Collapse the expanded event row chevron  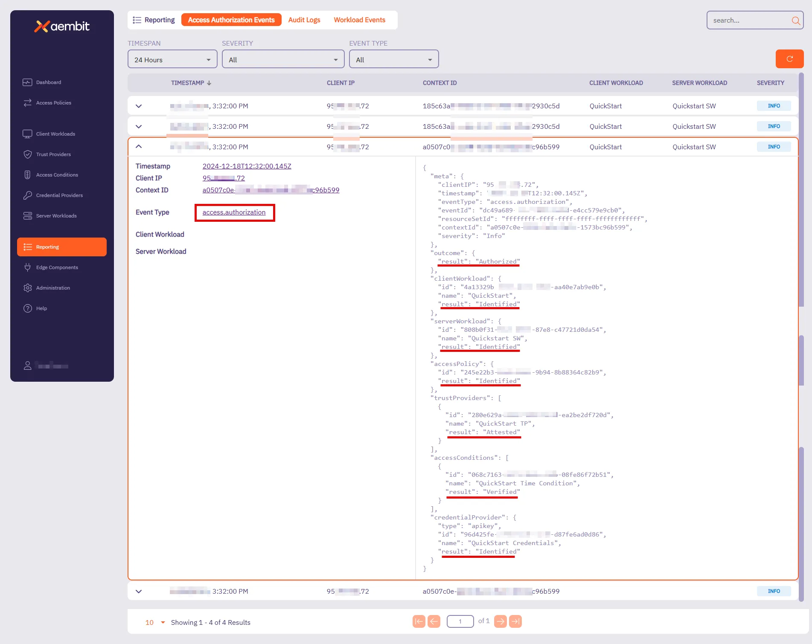(x=139, y=147)
